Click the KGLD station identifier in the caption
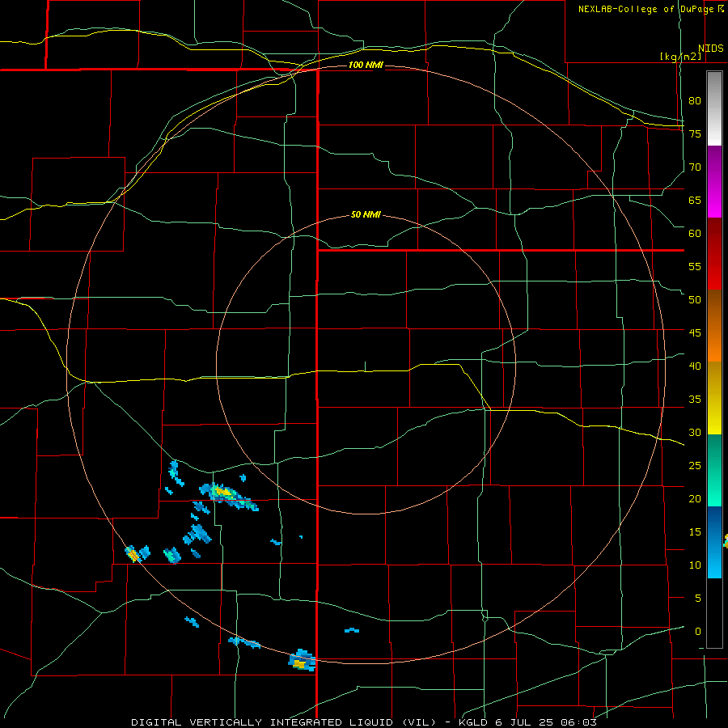The image size is (728, 728). 474,722
